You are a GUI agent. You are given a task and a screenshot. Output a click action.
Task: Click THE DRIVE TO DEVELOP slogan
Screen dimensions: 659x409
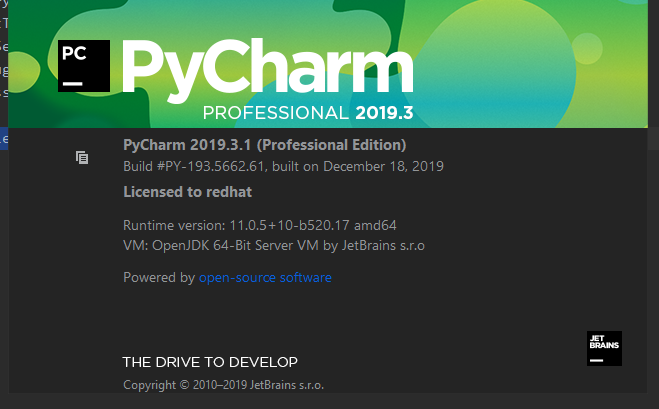coord(210,362)
